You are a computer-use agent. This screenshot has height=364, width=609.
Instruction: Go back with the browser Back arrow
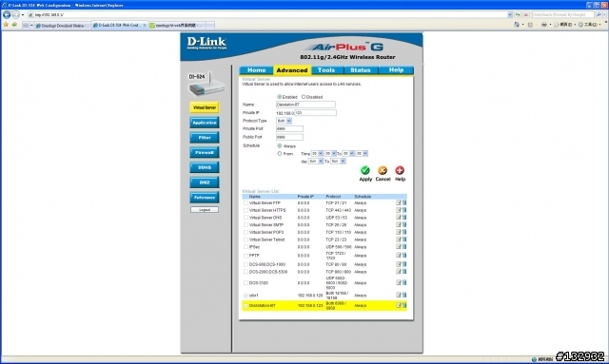7,15
